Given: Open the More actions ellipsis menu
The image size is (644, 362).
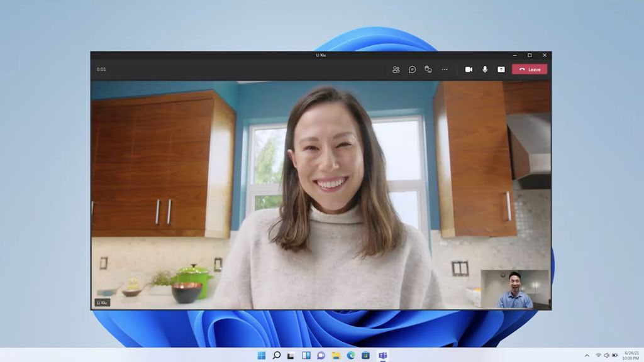Looking at the screenshot, I should coord(445,70).
